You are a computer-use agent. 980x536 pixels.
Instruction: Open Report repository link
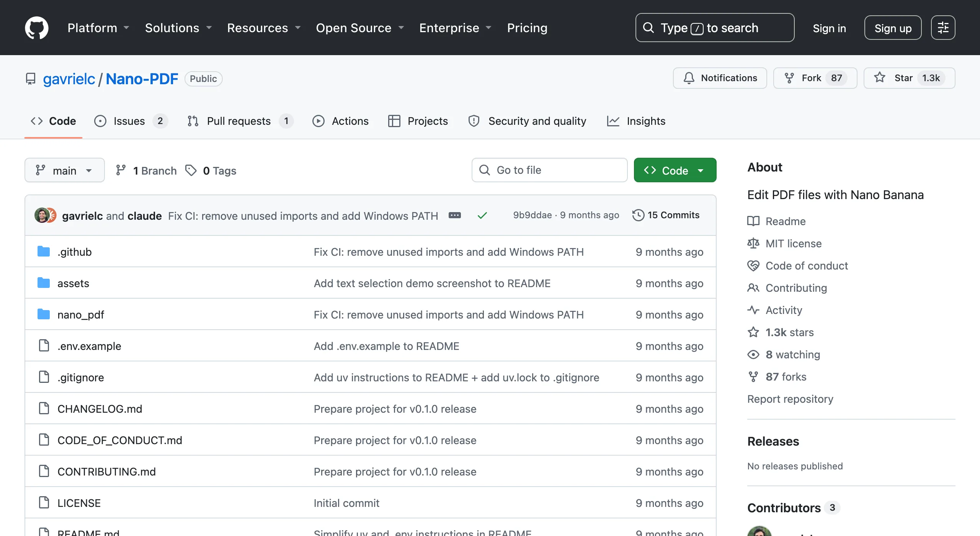(x=790, y=399)
